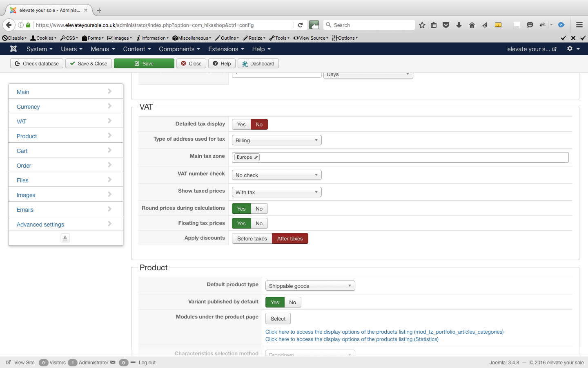The height and width of the screenshot is (368, 588).
Task: Set Round prices during calculations to Yes
Action: click(x=241, y=209)
